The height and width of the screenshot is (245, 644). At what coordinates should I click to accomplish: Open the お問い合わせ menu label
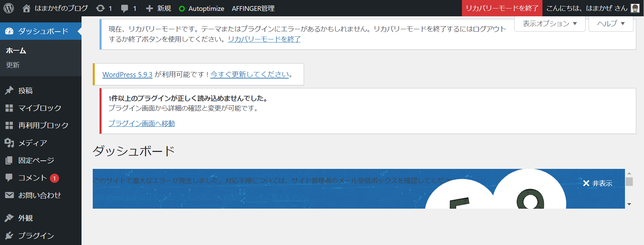(x=40, y=195)
